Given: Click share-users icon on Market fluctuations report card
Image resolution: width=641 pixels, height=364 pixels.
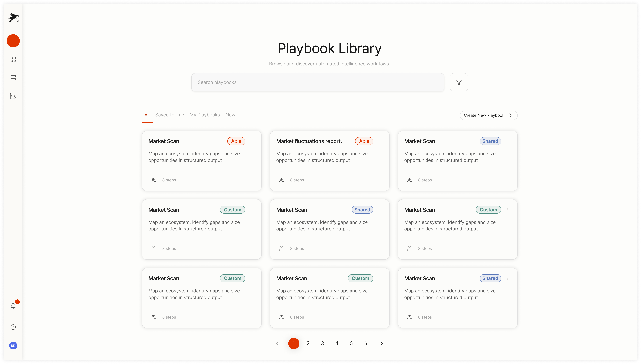Looking at the screenshot, I should click(281, 180).
